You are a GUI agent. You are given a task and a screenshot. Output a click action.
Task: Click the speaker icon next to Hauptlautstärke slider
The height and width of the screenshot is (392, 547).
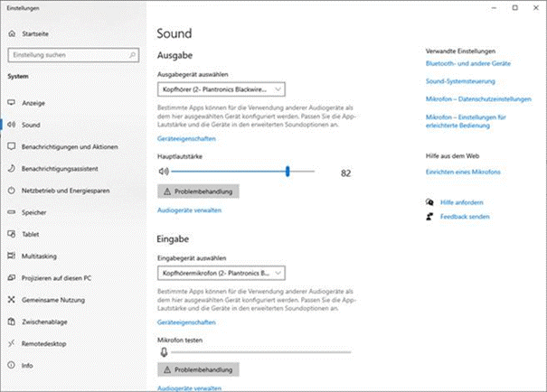pos(163,171)
